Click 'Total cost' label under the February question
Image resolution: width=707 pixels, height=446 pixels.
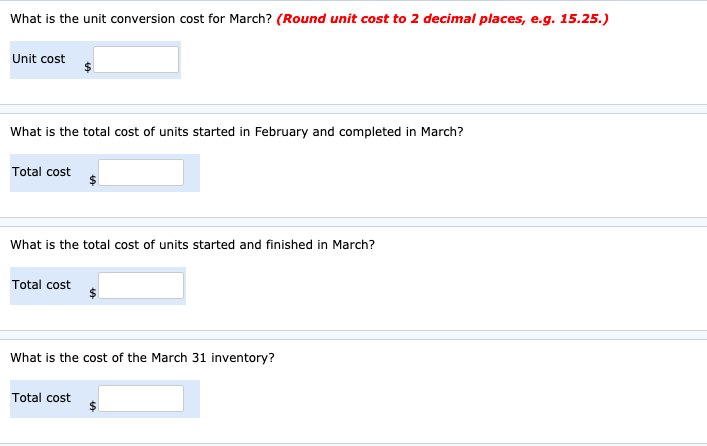coord(42,172)
